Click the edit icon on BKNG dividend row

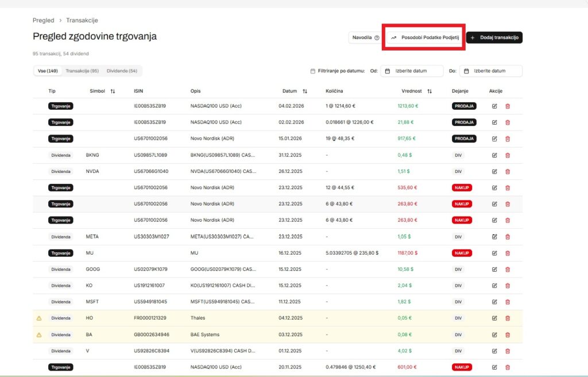[494, 155]
